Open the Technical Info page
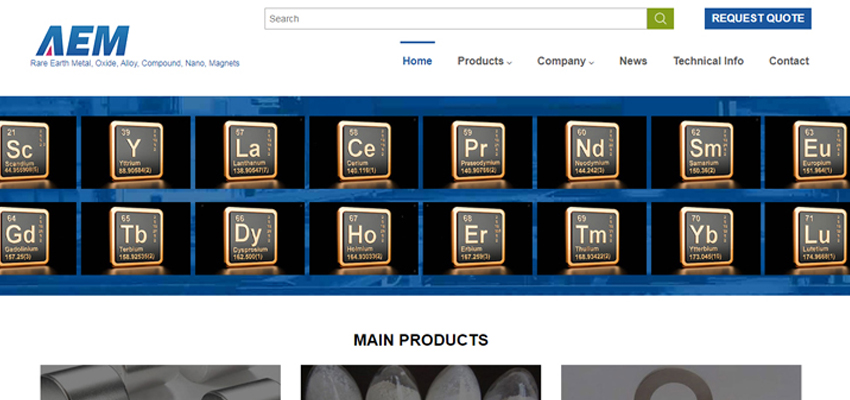This screenshot has width=850, height=400. point(708,61)
